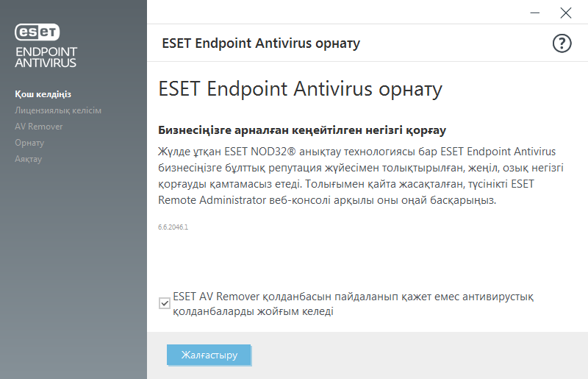Viewport: 588px width, 379px height.
Task: Click the empty title bar area
Action: click(x=331, y=13)
